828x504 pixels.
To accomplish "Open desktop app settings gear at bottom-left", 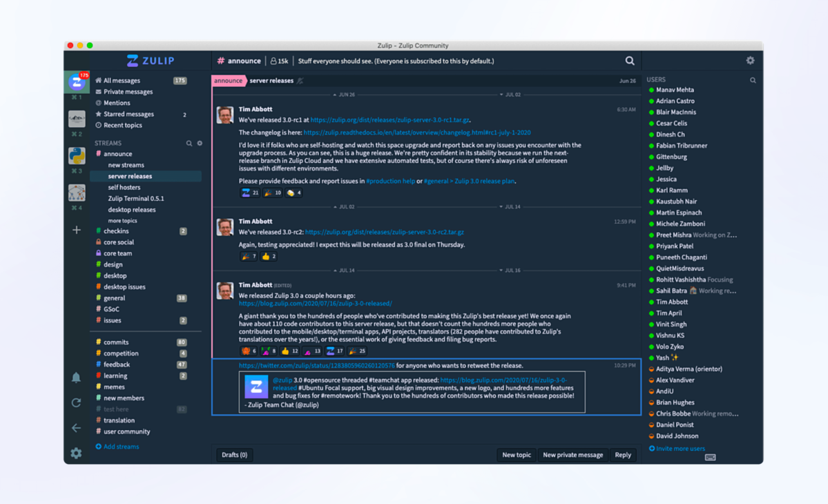I will tap(76, 454).
